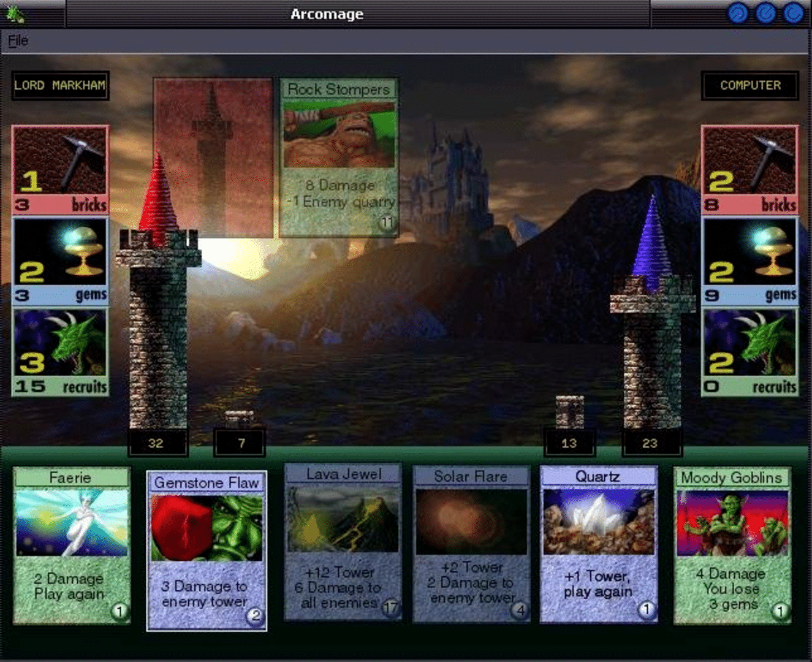Open the File menu
Image resolution: width=812 pixels, height=662 pixels.
tap(18, 40)
